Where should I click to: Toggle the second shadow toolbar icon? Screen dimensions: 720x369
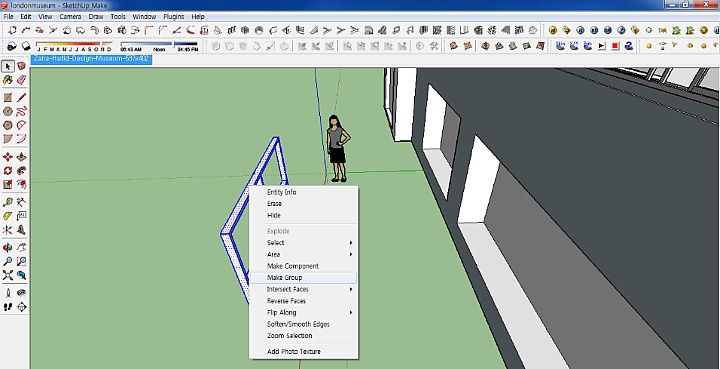(26, 46)
